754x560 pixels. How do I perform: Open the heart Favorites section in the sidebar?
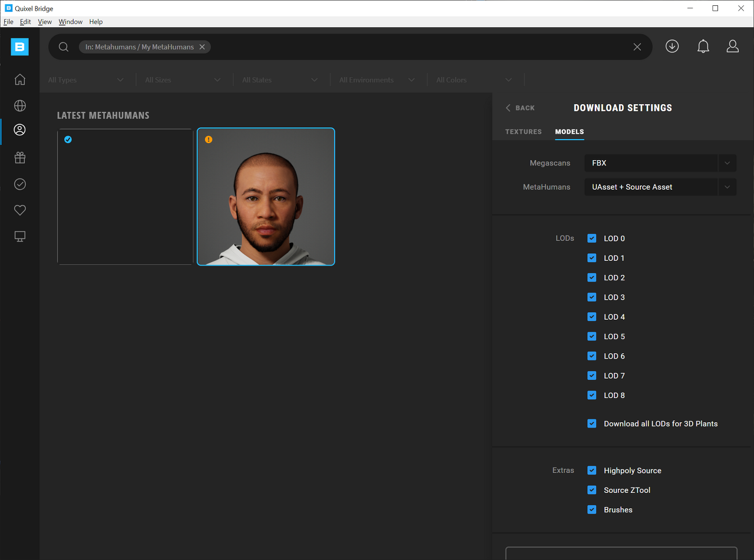[20, 210]
